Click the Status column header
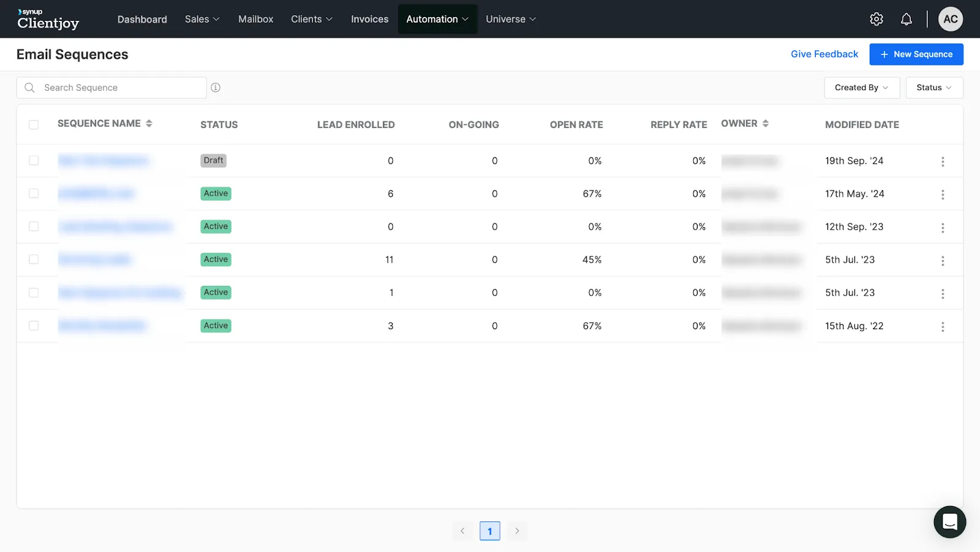 point(219,125)
